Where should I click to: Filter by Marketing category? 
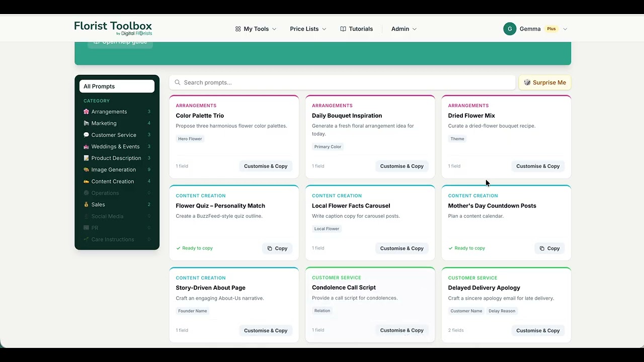pos(117,123)
